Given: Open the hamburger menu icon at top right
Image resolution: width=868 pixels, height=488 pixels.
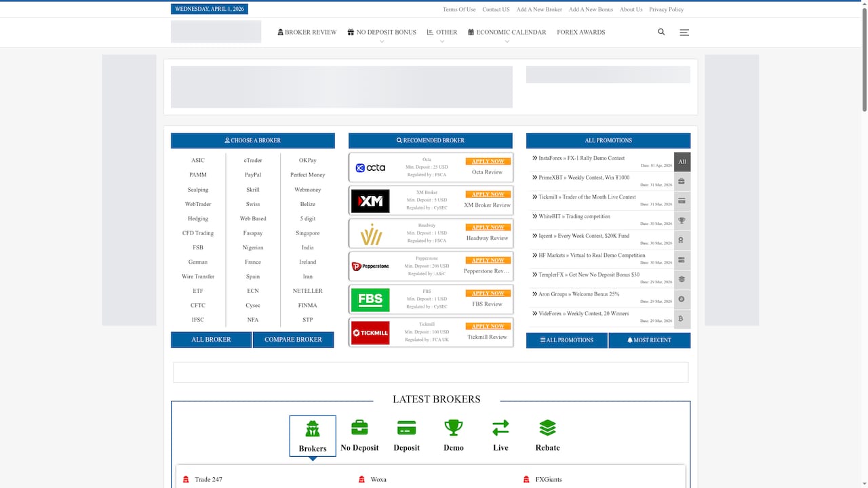Looking at the screenshot, I should click(x=684, y=32).
